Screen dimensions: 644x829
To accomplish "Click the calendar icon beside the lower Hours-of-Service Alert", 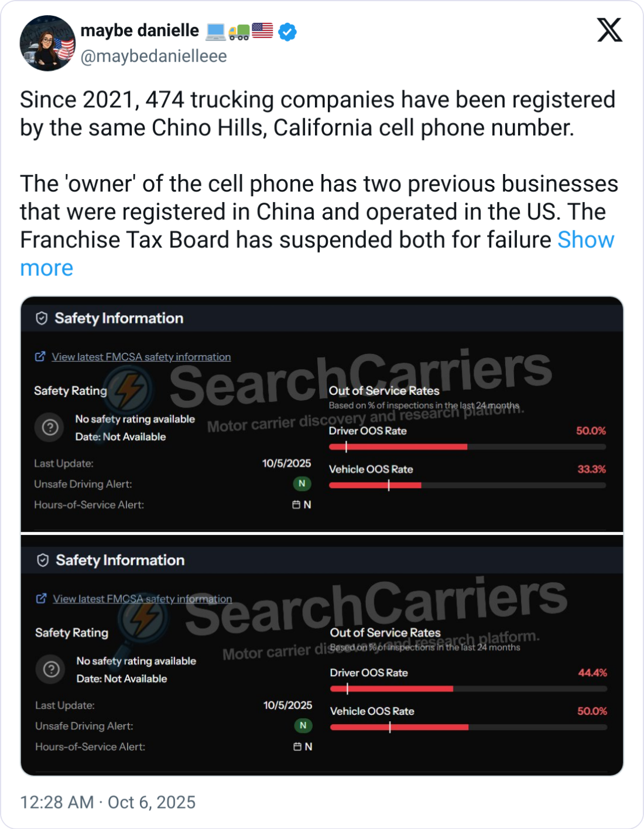I will pos(297,746).
